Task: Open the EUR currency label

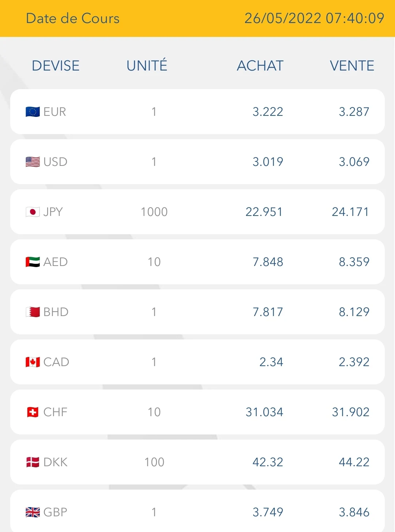Action: coord(55,112)
